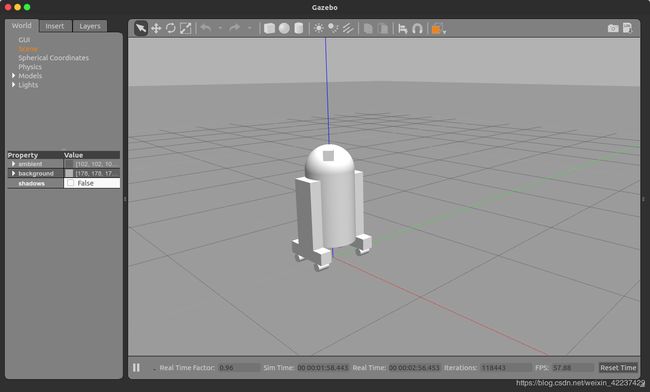Expand the background property row
Screen dimensions: 650x392
tap(13, 173)
